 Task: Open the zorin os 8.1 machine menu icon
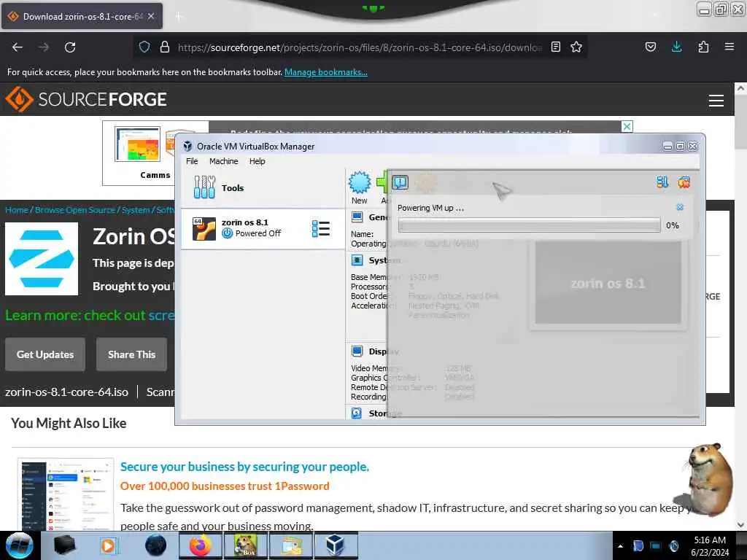pyautogui.click(x=321, y=228)
